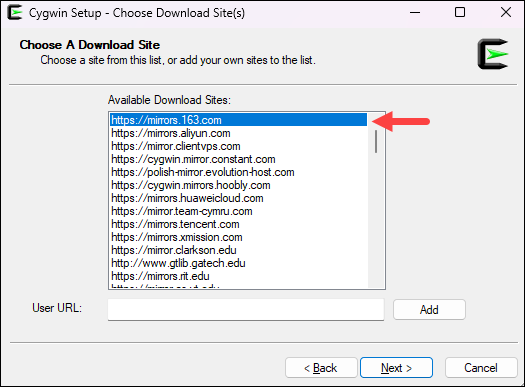525x387 pixels.
Task: Click the download sites list scrollbar thumb
Action: click(x=376, y=141)
